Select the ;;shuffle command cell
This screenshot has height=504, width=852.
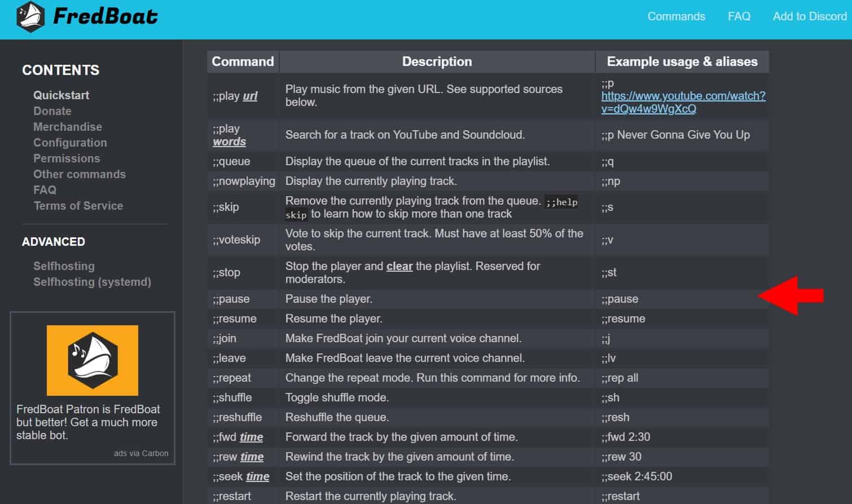point(243,397)
